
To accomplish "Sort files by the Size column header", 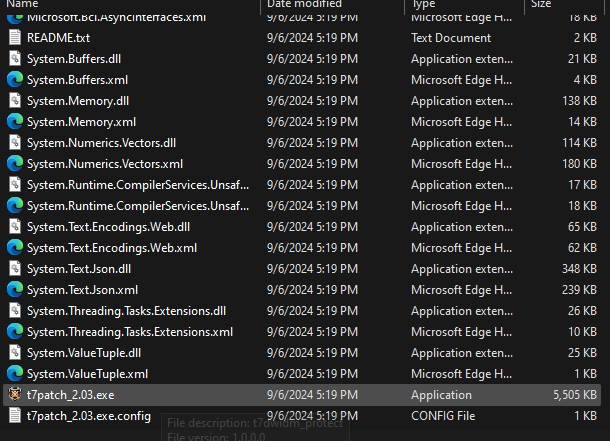I will 541,5.
